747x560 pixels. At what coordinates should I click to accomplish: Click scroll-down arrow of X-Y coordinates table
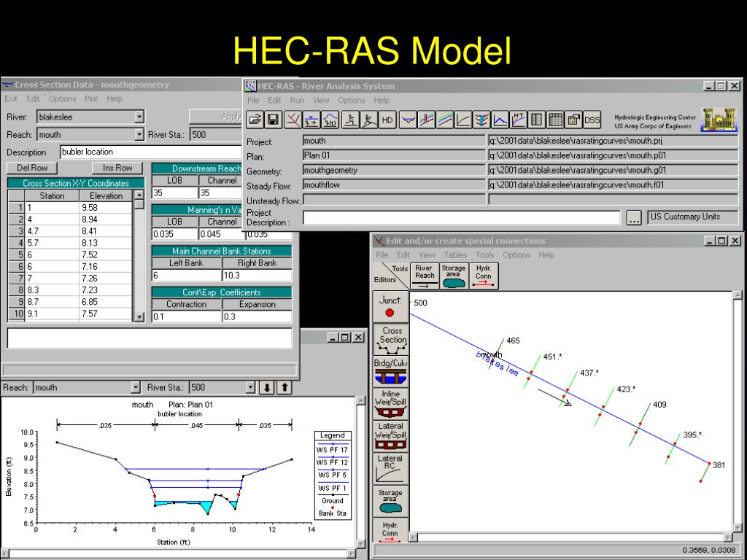point(139,316)
